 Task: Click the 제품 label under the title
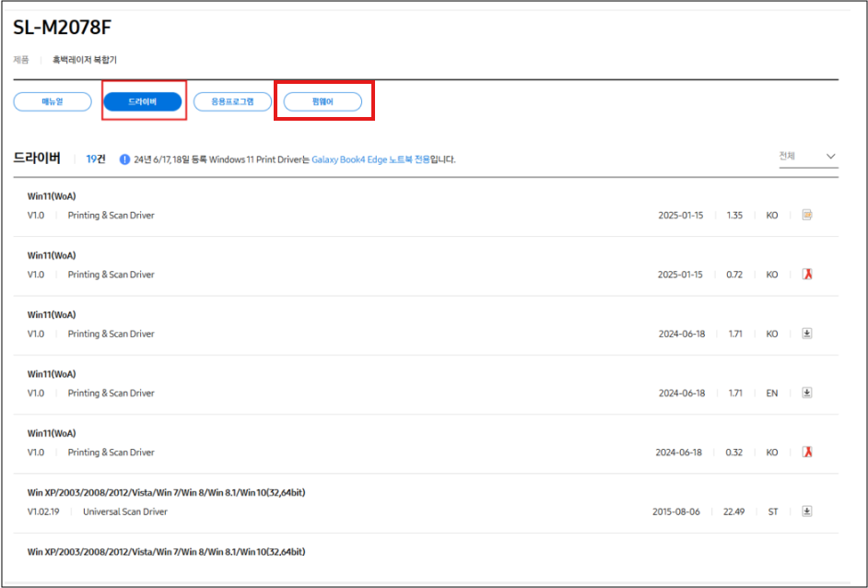pyautogui.click(x=21, y=60)
